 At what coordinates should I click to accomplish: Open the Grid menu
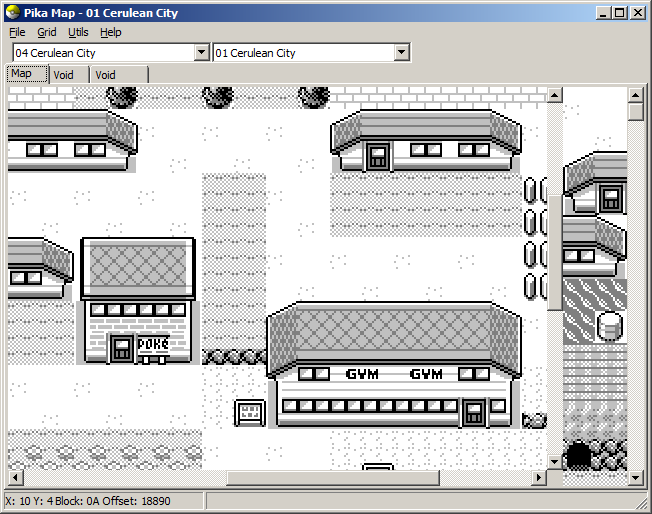(x=47, y=32)
